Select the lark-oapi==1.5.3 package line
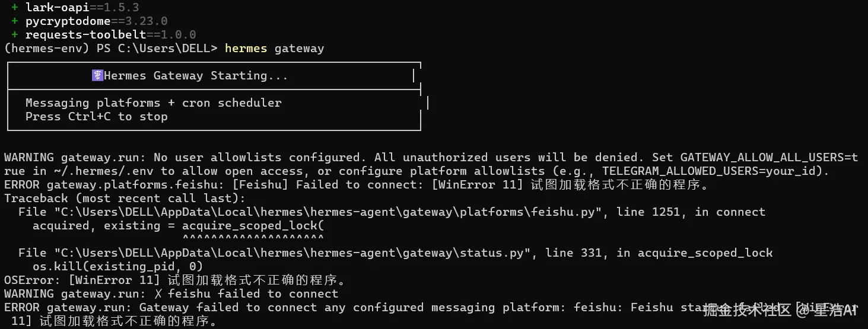868x329 pixels. (82, 8)
